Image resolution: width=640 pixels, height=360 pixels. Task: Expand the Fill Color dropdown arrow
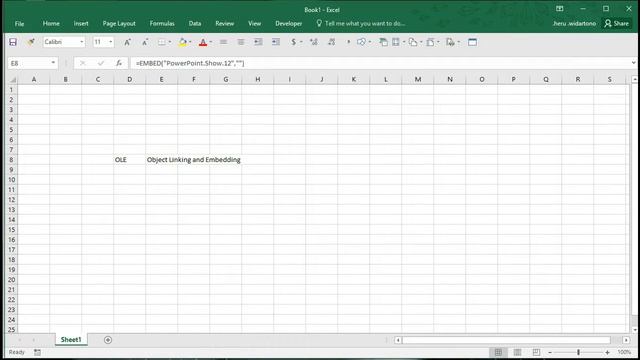190,42
